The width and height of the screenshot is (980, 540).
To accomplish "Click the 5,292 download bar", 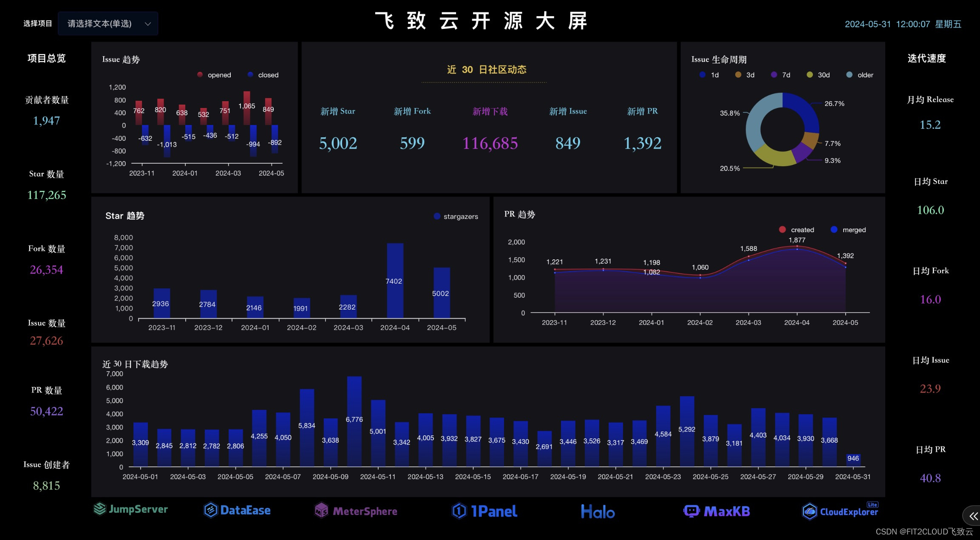I will tap(687, 431).
